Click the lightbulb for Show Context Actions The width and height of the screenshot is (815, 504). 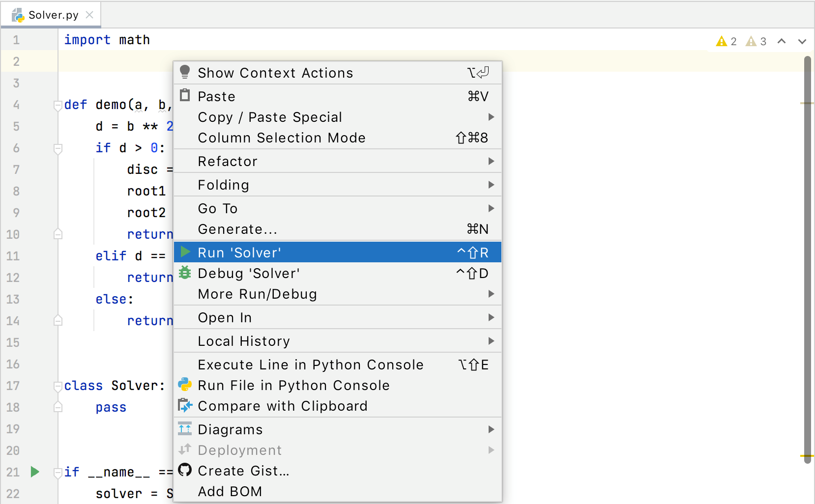tap(185, 72)
